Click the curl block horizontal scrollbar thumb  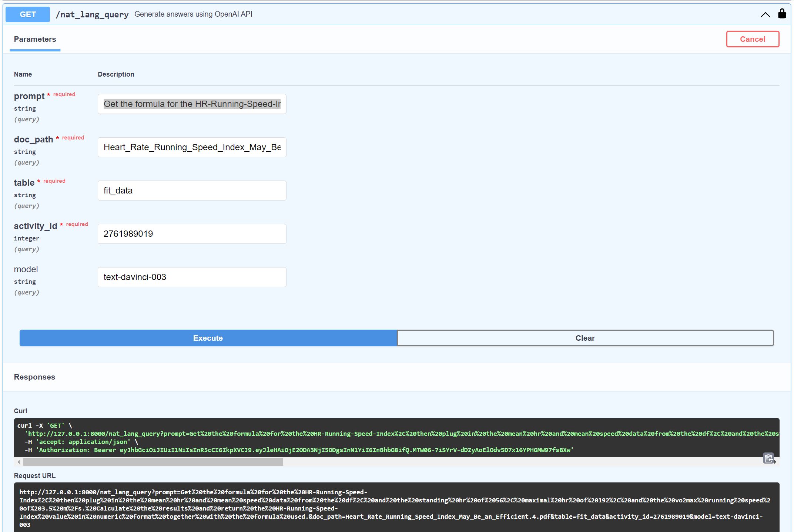(x=153, y=462)
